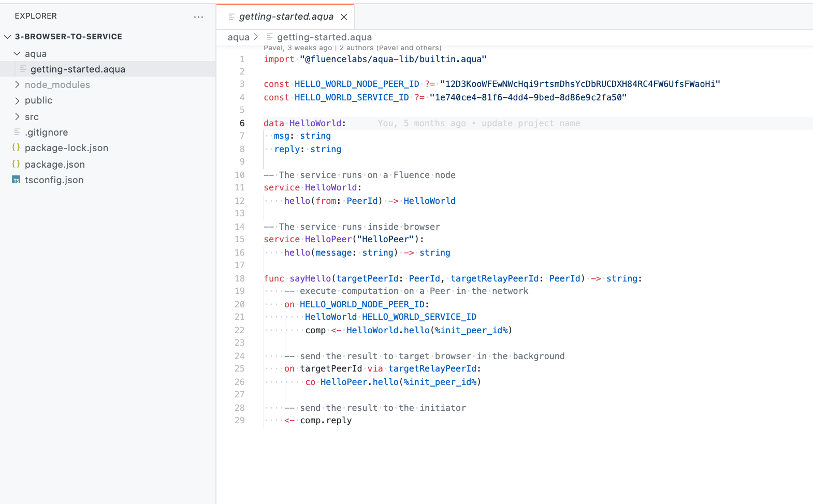813x504 pixels.
Task: Click 'data HelloWorld:' on line 6
Action: (x=304, y=123)
